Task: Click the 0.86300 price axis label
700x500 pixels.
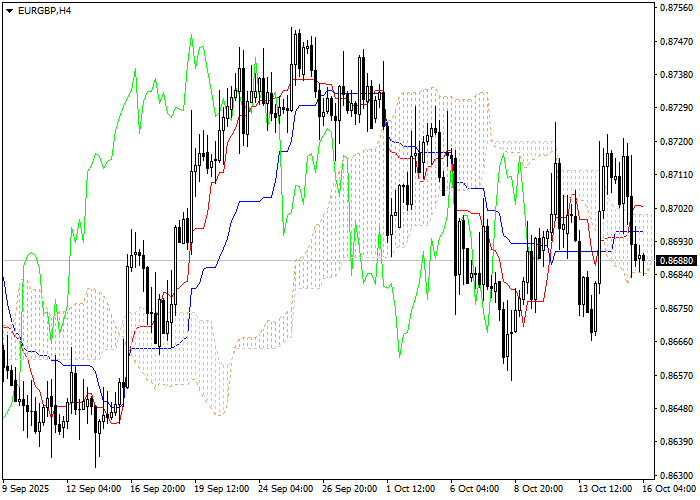Action: (x=676, y=475)
